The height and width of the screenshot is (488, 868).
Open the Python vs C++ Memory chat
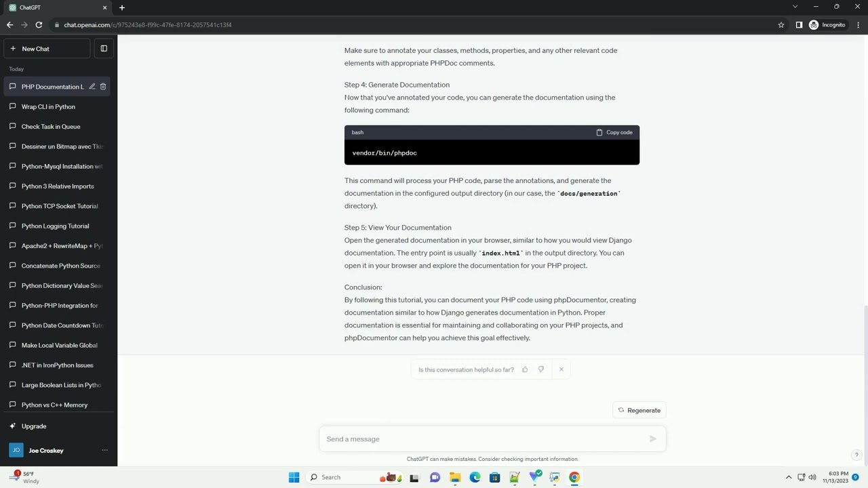tap(57, 405)
